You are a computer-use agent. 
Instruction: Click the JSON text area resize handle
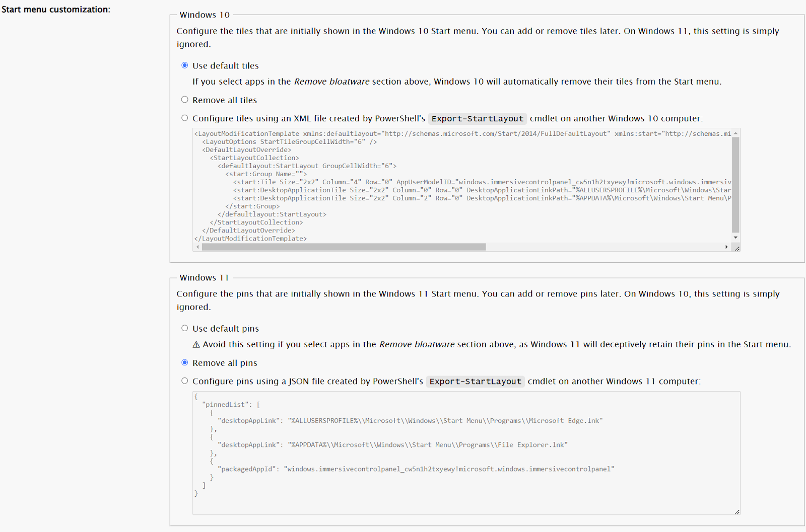coord(737,511)
